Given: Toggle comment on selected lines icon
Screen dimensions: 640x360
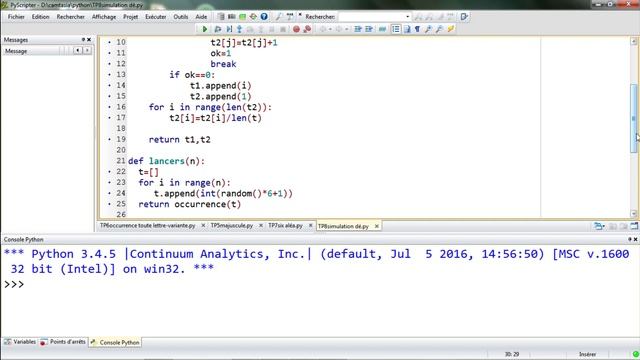Looking at the screenshot, I should tap(382, 29).
